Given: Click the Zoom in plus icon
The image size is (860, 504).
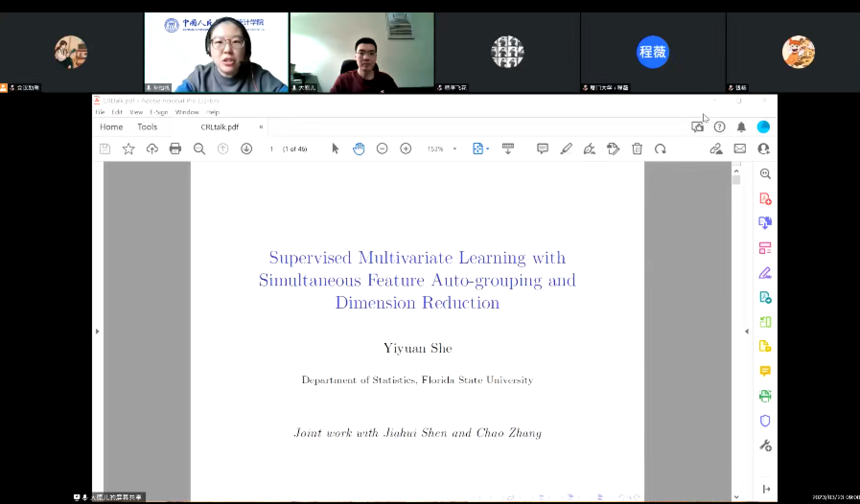Looking at the screenshot, I should 406,149.
